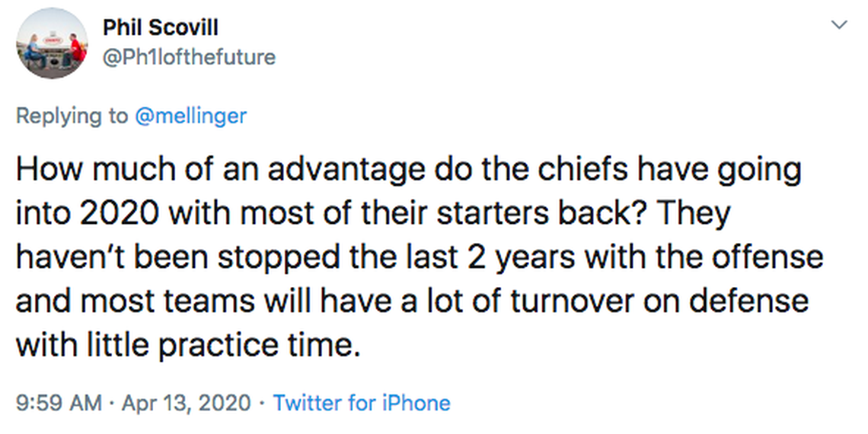Visit the @Ph1lofthefuture handle profile

pyautogui.click(x=189, y=56)
